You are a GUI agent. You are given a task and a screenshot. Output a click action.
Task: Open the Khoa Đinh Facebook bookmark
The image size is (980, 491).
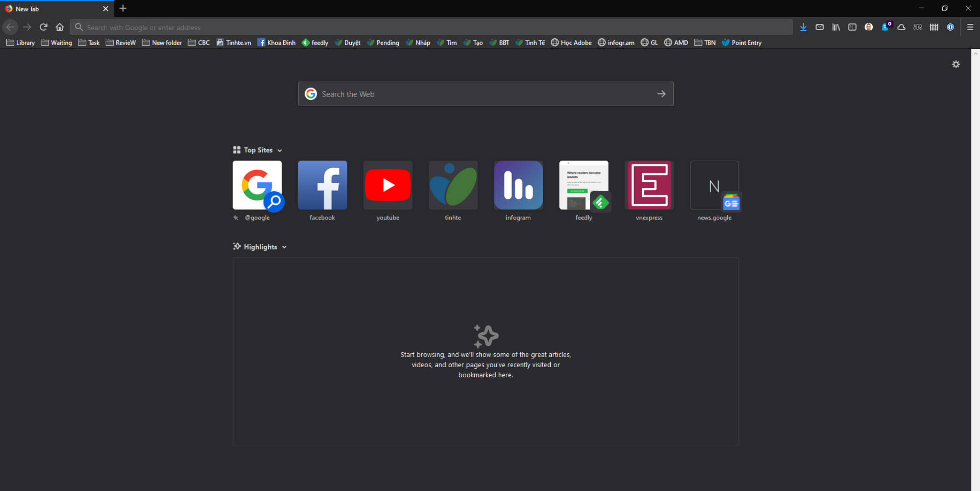click(x=277, y=43)
